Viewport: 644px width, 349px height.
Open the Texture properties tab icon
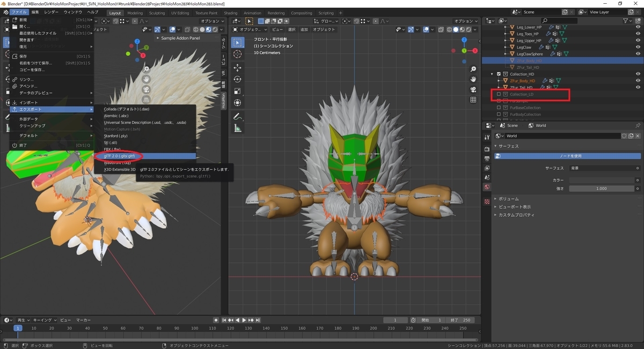click(x=487, y=201)
